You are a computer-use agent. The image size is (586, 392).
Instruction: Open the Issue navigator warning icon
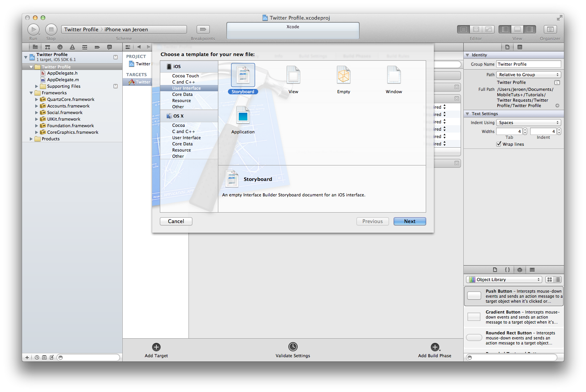pos(72,47)
